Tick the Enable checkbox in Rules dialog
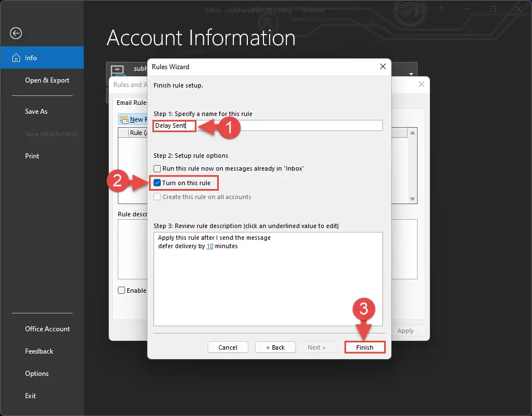The height and width of the screenshot is (416, 532). coord(121,290)
